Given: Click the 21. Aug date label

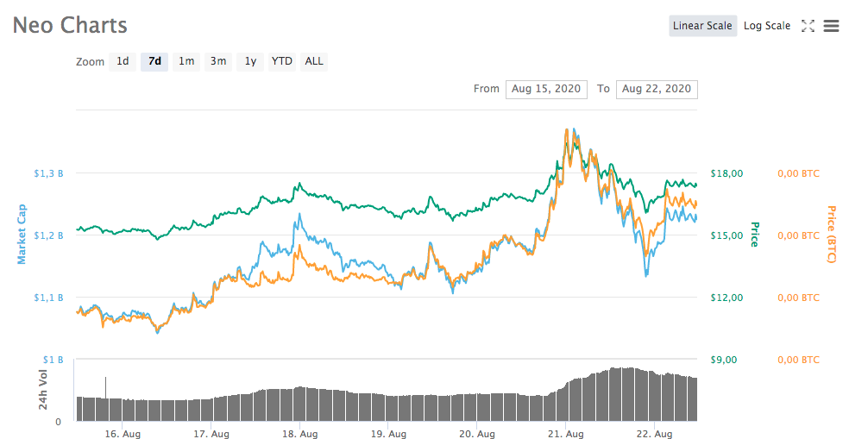Looking at the screenshot, I should click(x=566, y=434).
